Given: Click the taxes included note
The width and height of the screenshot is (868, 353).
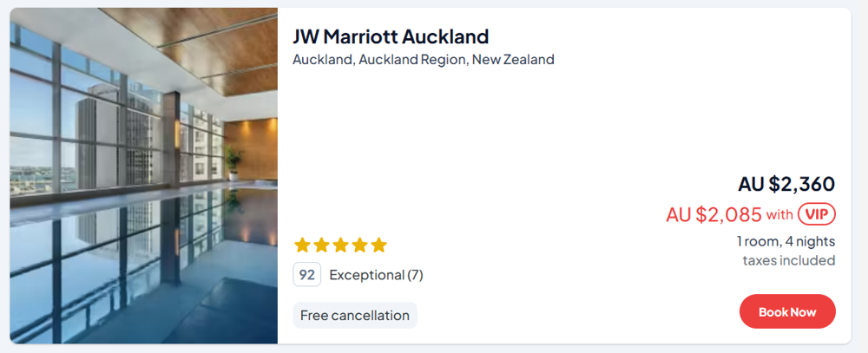Looking at the screenshot, I should coord(789,260).
